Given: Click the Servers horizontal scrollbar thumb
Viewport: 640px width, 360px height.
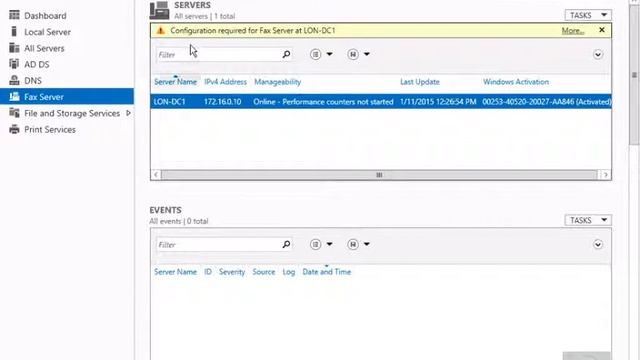Looking at the screenshot, I should pos(379,175).
